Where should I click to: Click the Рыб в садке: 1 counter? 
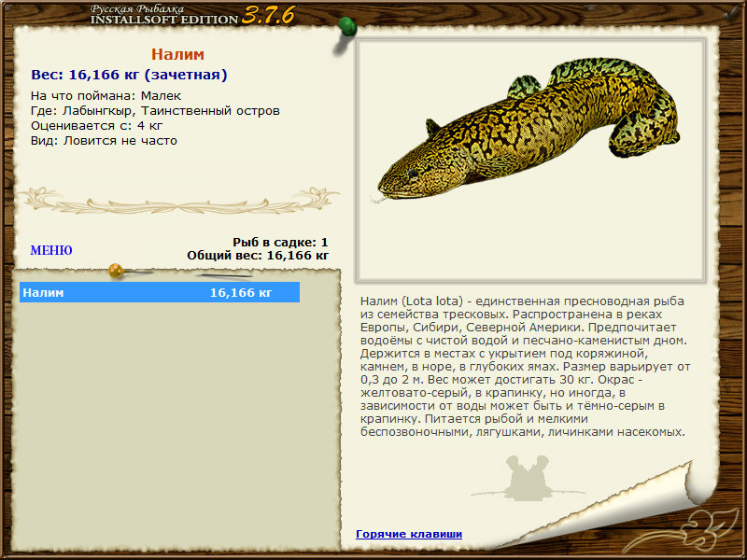(280, 243)
